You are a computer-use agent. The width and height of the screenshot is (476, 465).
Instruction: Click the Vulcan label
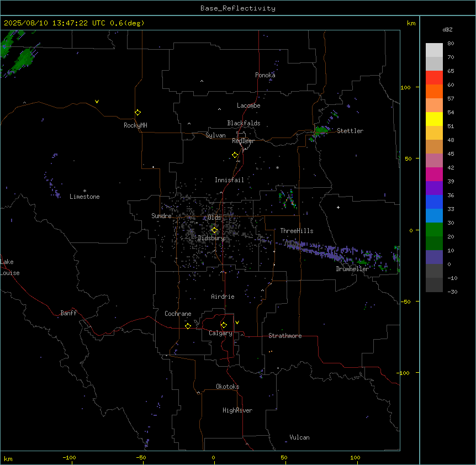pyautogui.click(x=300, y=437)
